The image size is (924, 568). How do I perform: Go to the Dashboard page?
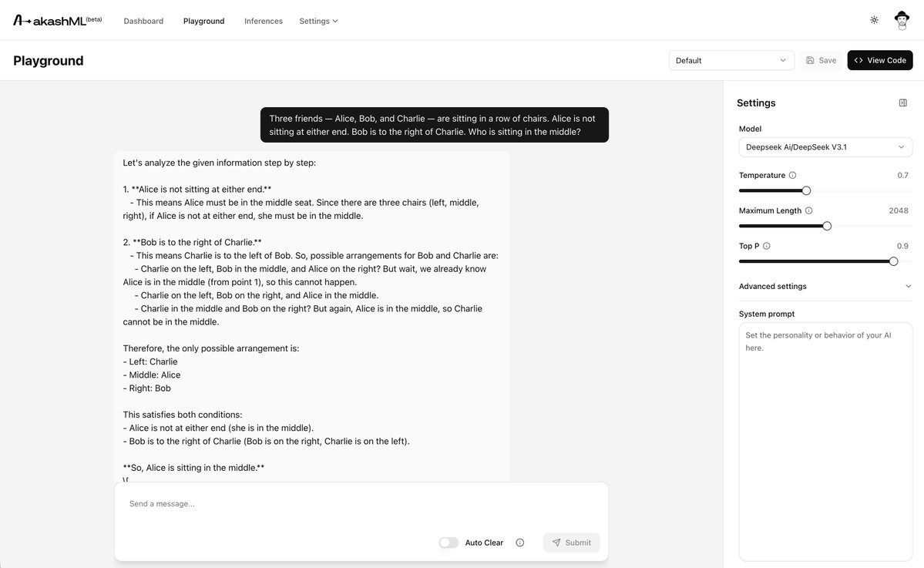pos(143,21)
